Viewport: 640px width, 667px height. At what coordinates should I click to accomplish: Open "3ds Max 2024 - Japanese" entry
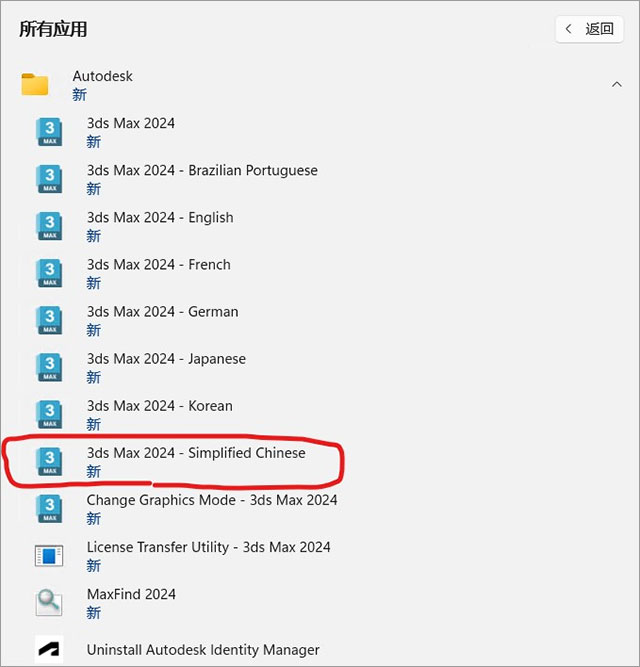[166, 359]
